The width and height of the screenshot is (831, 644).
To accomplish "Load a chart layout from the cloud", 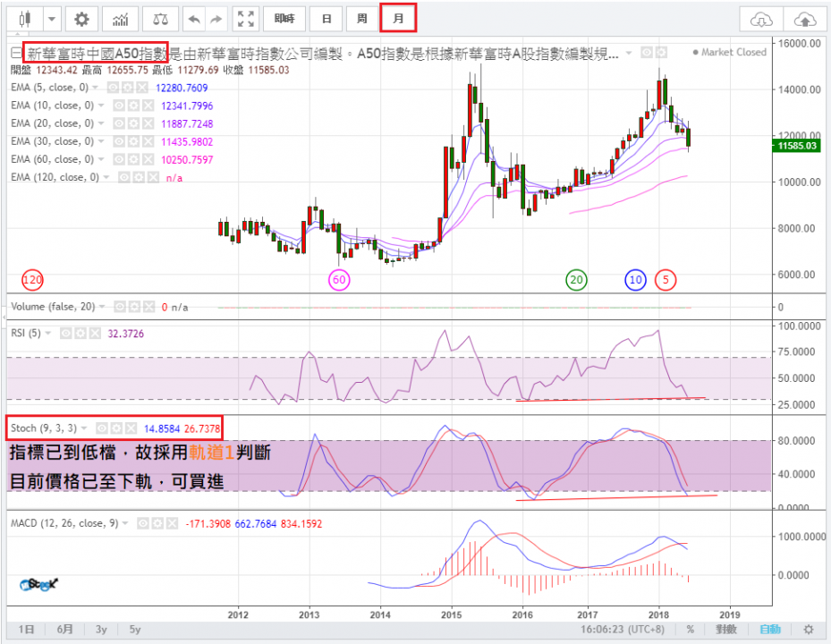I will coord(759,19).
